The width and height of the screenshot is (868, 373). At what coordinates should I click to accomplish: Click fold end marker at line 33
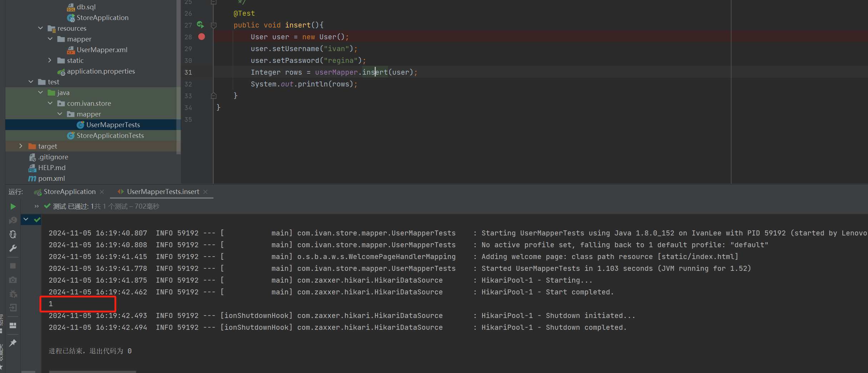click(x=214, y=96)
